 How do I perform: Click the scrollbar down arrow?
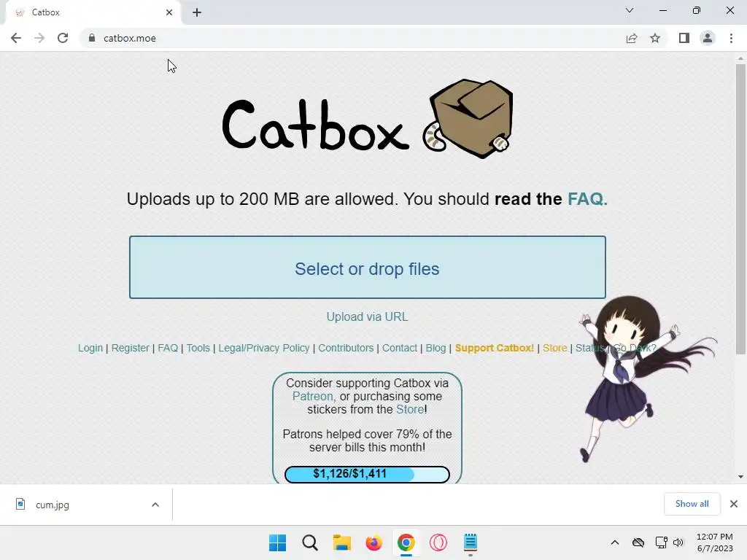[740, 477]
